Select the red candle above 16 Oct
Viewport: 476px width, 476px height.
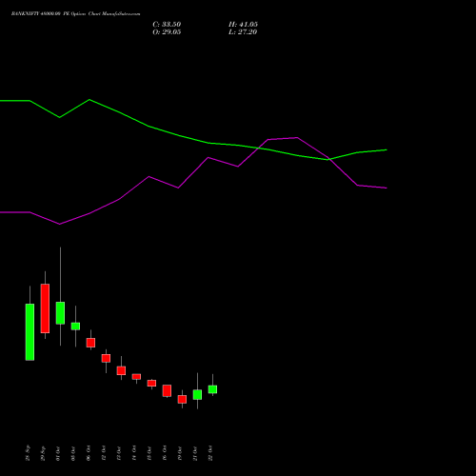[x=167, y=390]
